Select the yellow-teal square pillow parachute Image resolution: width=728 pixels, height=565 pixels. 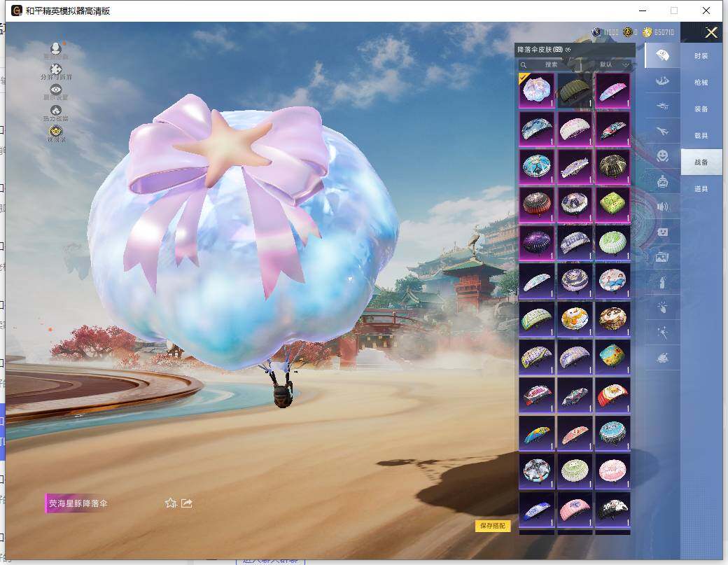point(612,356)
